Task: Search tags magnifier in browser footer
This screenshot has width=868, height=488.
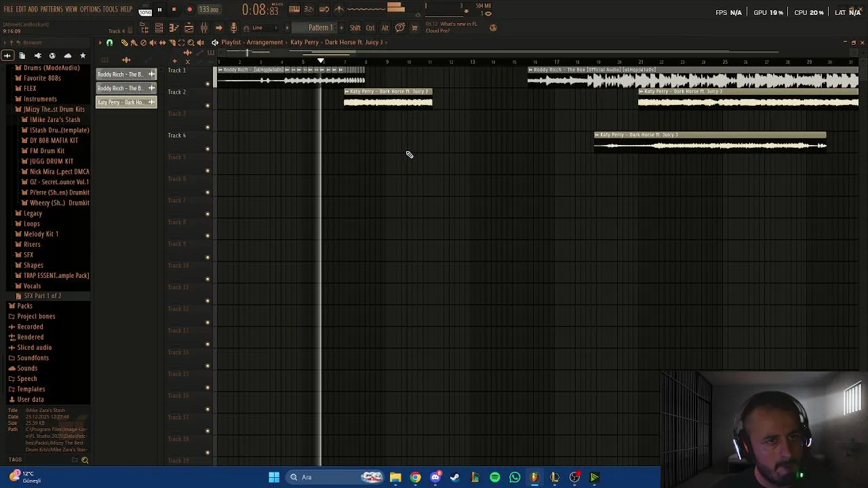Action: [85, 460]
